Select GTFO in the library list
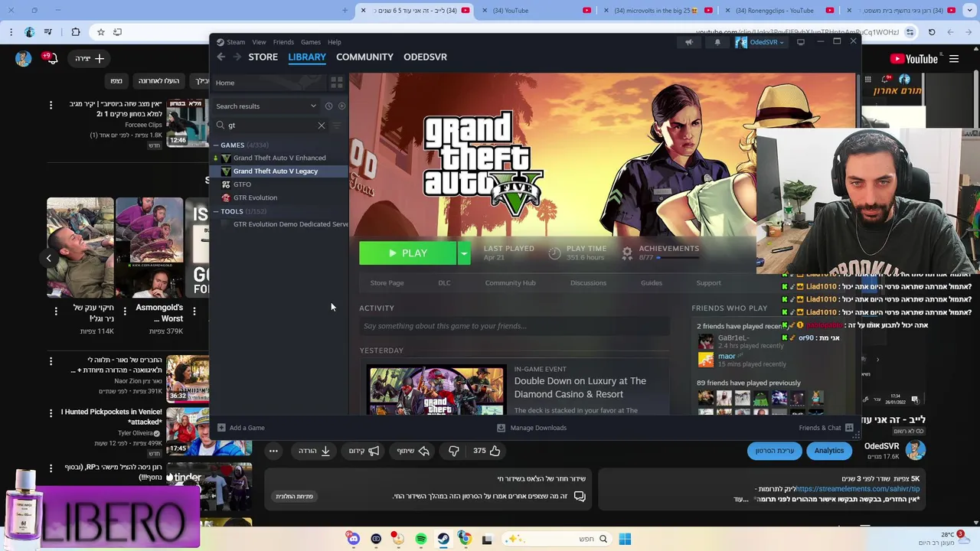This screenshot has height=551, width=980. [x=242, y=184]
